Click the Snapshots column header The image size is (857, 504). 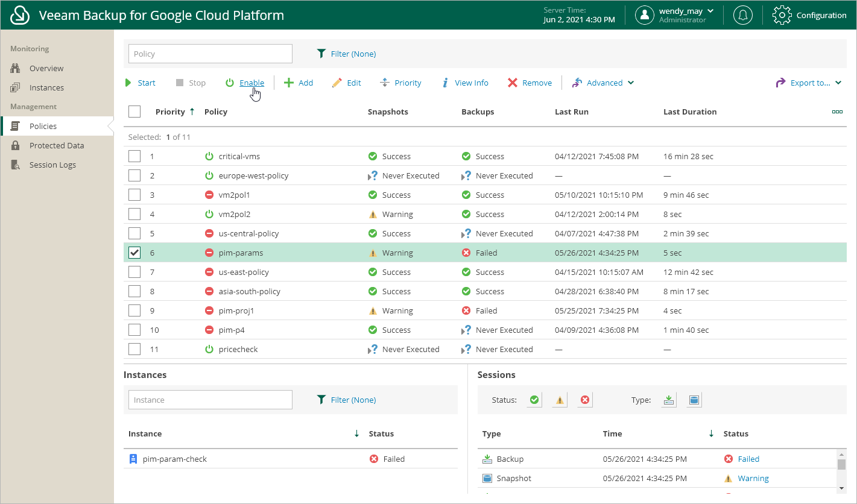(388, 112)
